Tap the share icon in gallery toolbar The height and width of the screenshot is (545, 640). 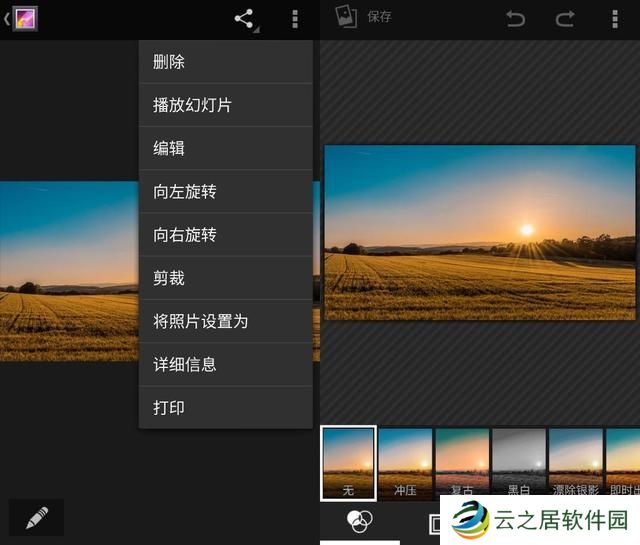coord(243,19)
